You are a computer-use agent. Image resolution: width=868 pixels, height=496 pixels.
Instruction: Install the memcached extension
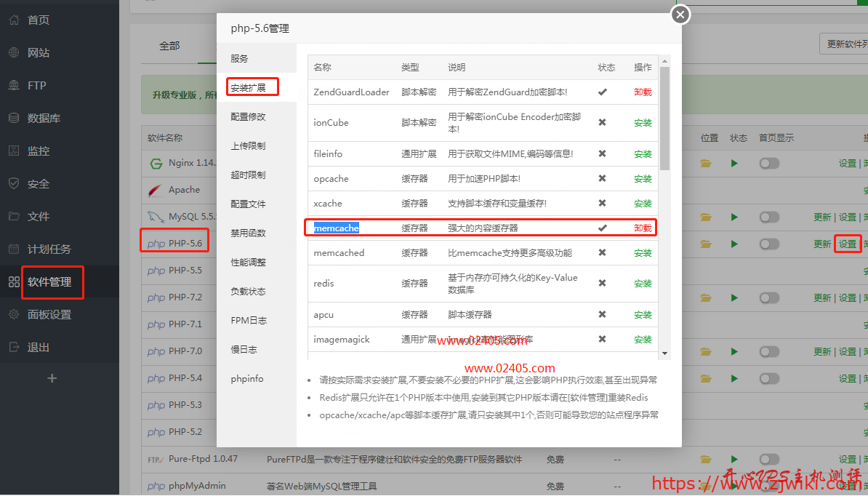(643, 253)
